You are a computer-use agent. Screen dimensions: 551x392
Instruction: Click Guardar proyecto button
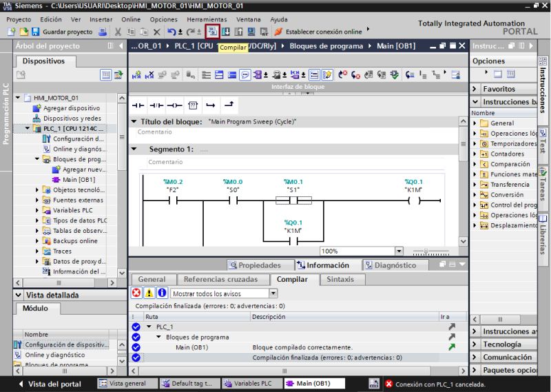click(x=67, y=32)
